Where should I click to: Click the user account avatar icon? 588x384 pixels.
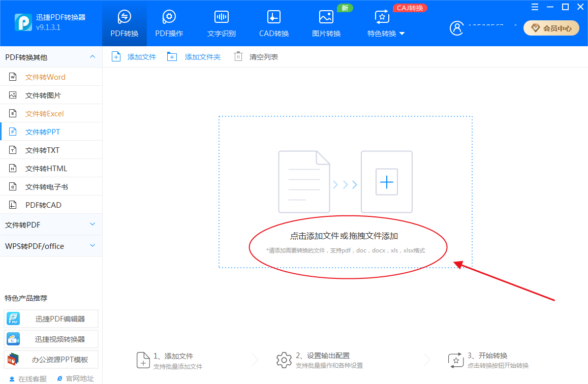(456, 28)
